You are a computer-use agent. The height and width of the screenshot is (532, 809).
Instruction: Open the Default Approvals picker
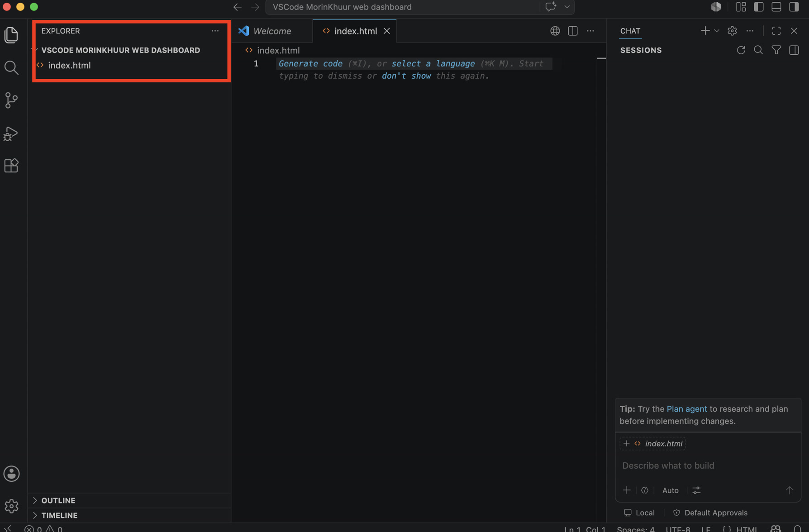[710, 513]
